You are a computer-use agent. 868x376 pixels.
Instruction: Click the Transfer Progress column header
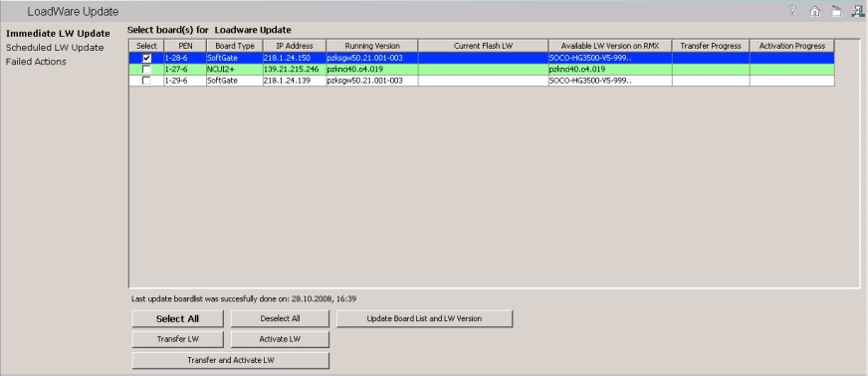pyautogui.click(x=711, y=46)
